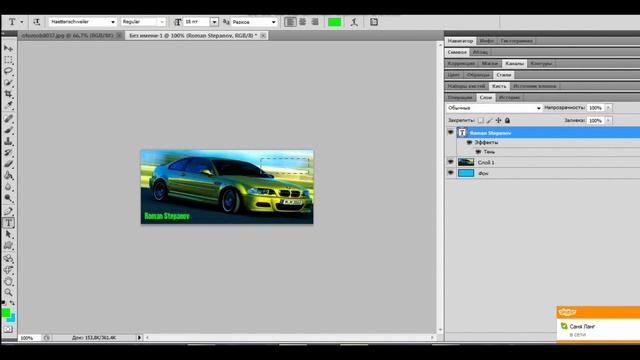The image size is (640, 360).
Task: Select the Zoom tool in toolbox
Action: (9, 293)
